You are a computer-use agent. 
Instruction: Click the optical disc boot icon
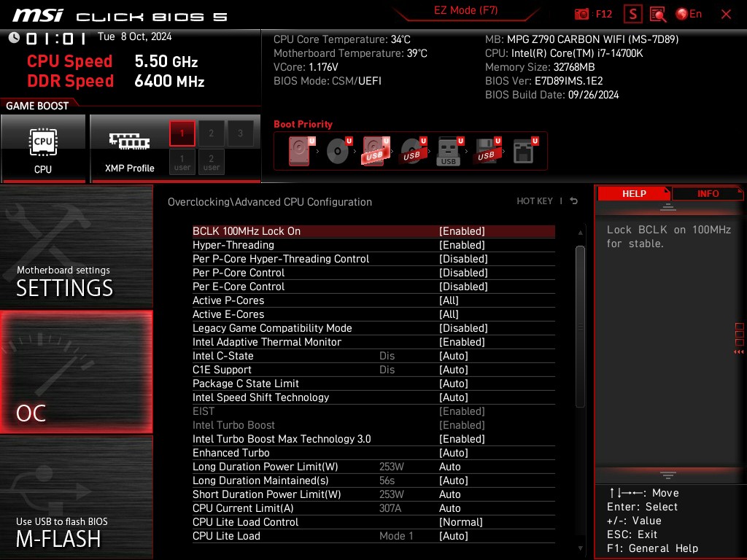[336, 150]
